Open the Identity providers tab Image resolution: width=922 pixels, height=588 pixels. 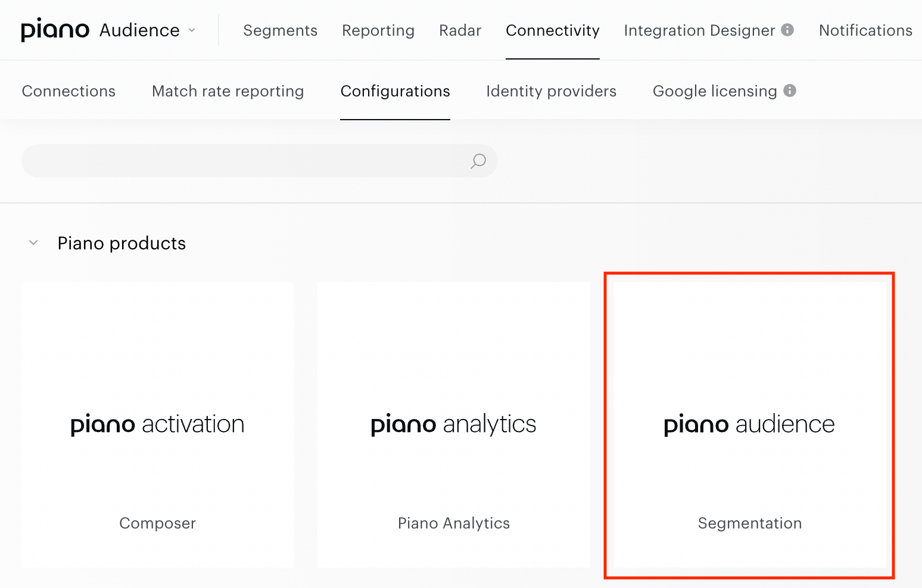pyautogui.click(x=551, y=91)
